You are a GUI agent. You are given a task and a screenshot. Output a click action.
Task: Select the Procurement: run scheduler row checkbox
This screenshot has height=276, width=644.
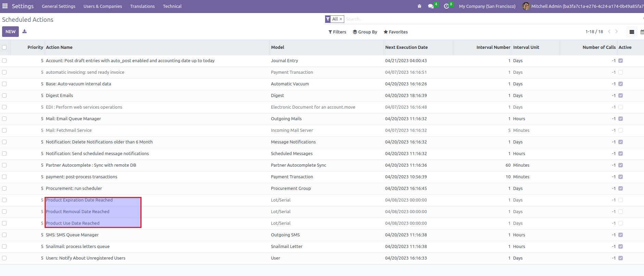tap(4, 189)
